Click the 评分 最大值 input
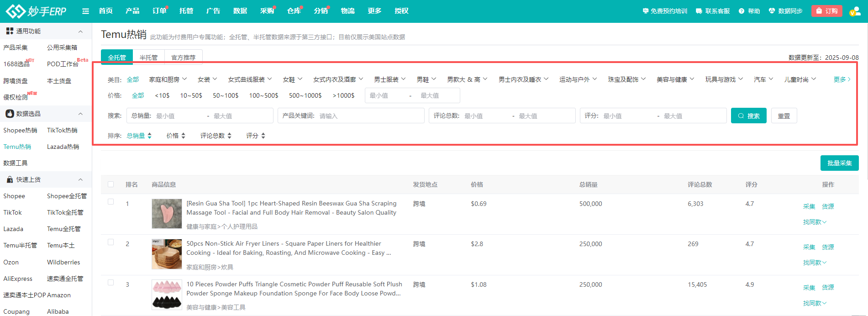Image resolution: width=868 pixels, height=316 pixels. click(692, 116)
